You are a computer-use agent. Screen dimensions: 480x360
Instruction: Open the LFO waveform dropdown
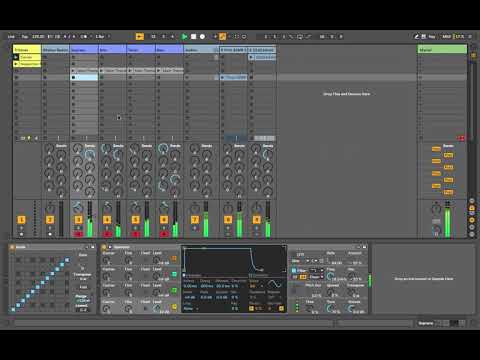point(301,261)
